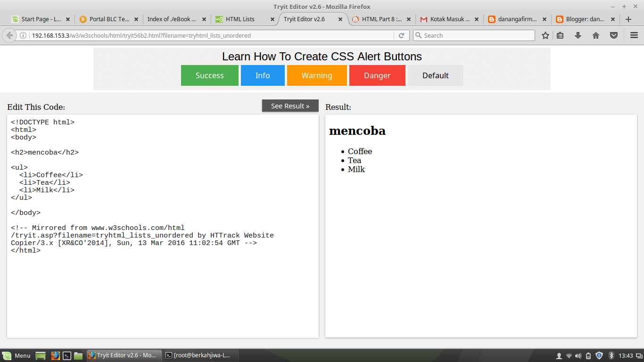Bookmark this page using the star icon
This screenshot has width=644, height=362.
[545, 35]
